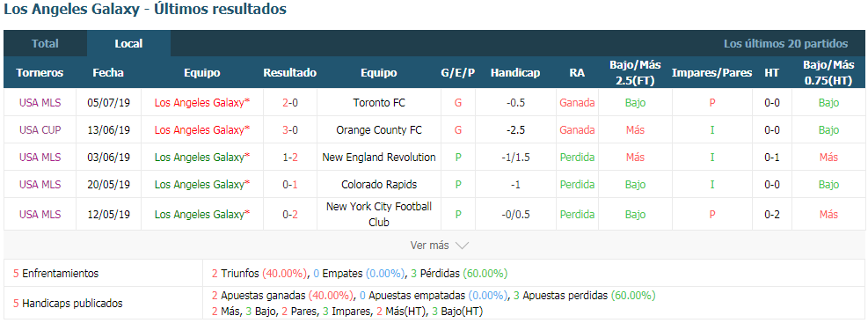868x323 pixels.
Task: Click the Ver más text
Action: point(429,245)
